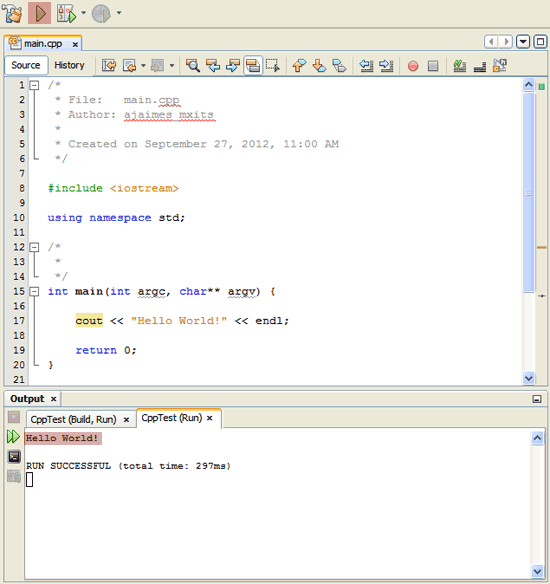Shift the line left

pyautogui.click(x=366, y=66)
